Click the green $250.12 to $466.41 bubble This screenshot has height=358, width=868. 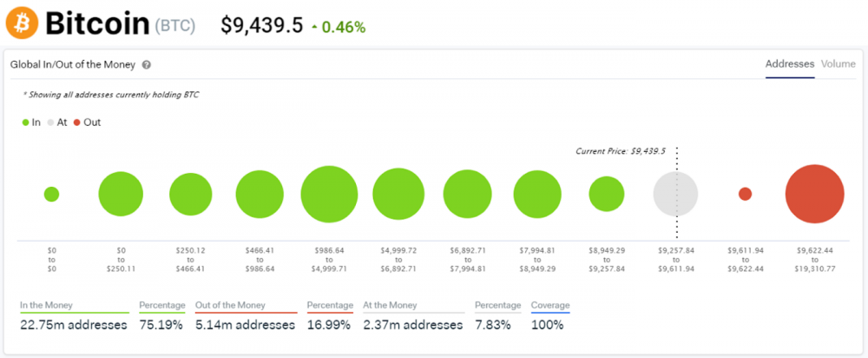(191, 194)
